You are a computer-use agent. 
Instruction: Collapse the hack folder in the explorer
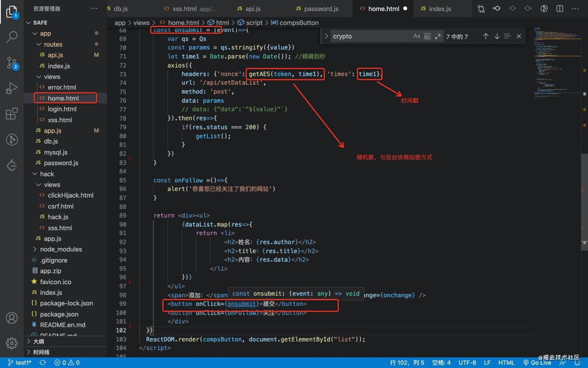point(47,174)
